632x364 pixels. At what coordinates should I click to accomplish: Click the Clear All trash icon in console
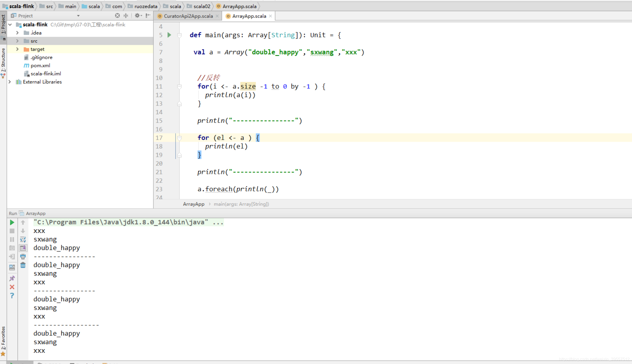click(x=23, y=265)
